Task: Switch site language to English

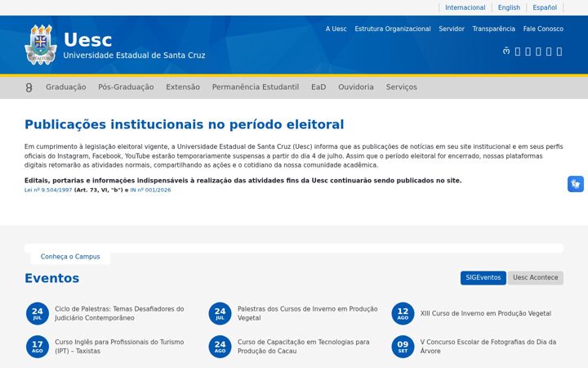Action: pyautogui.click(x=509, y=7)
